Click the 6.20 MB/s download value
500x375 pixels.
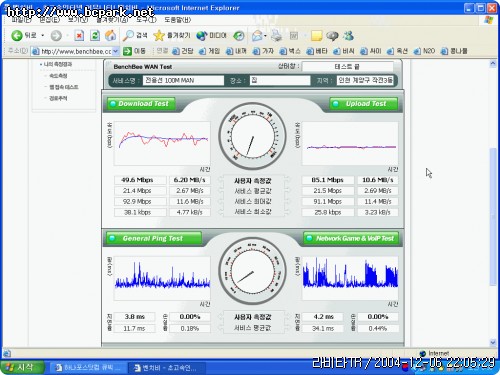(x=190, y=180)
